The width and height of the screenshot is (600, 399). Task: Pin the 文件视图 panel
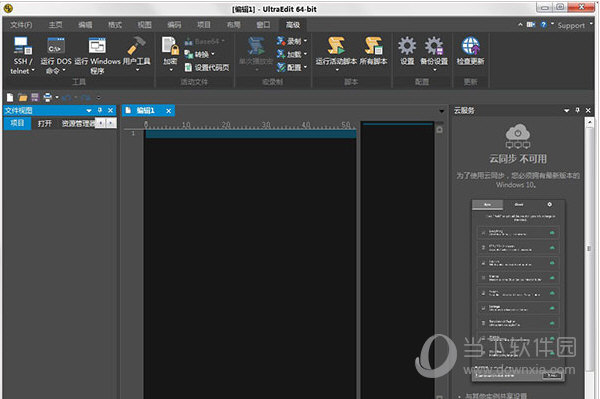pyautogui.click(x=99, y=111)
